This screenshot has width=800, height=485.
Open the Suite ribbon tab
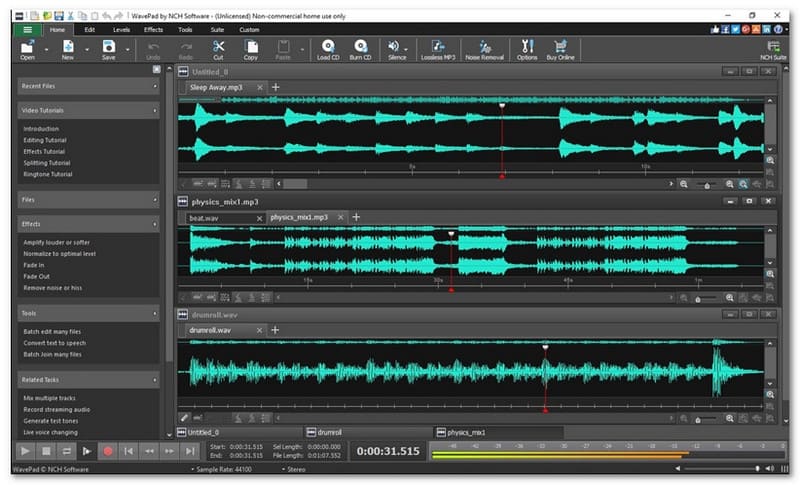[x=217, y=30]
